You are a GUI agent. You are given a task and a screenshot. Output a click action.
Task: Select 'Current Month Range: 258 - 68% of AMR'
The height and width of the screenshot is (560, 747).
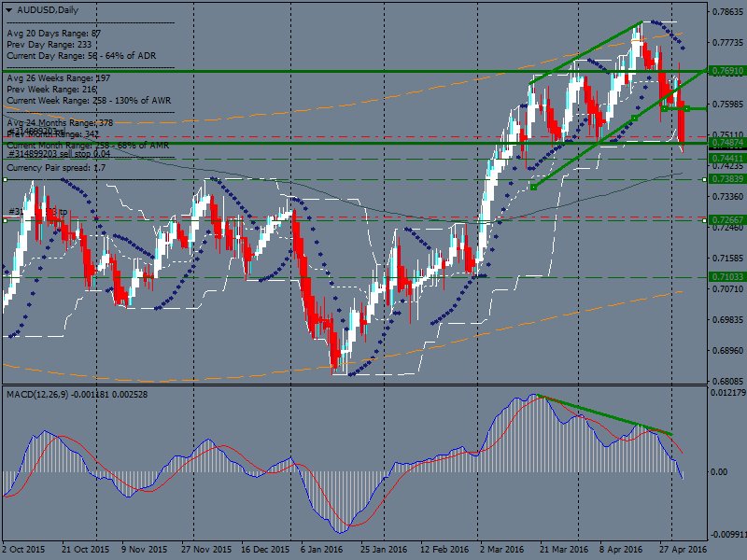(88, 146)
